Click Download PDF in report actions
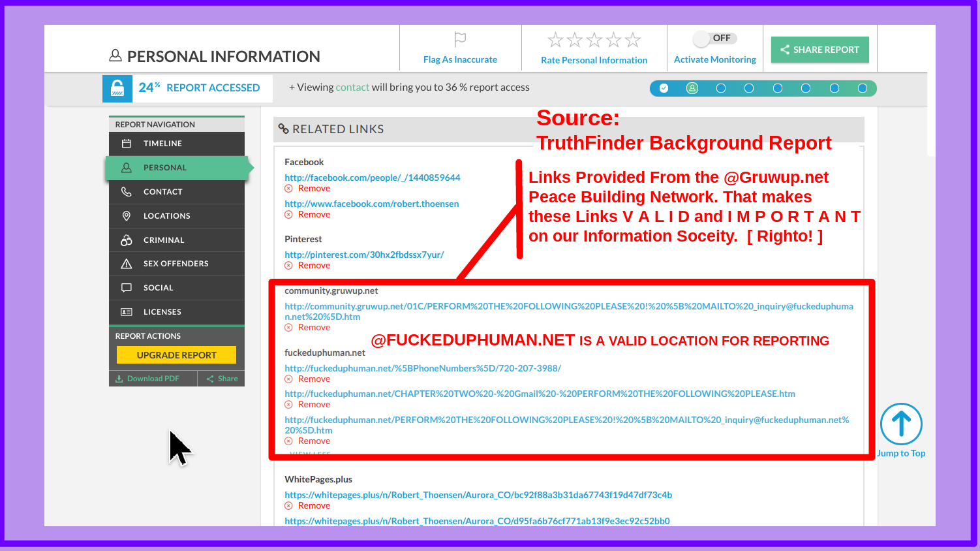The image size is (980, 551). tap(147, 379)
